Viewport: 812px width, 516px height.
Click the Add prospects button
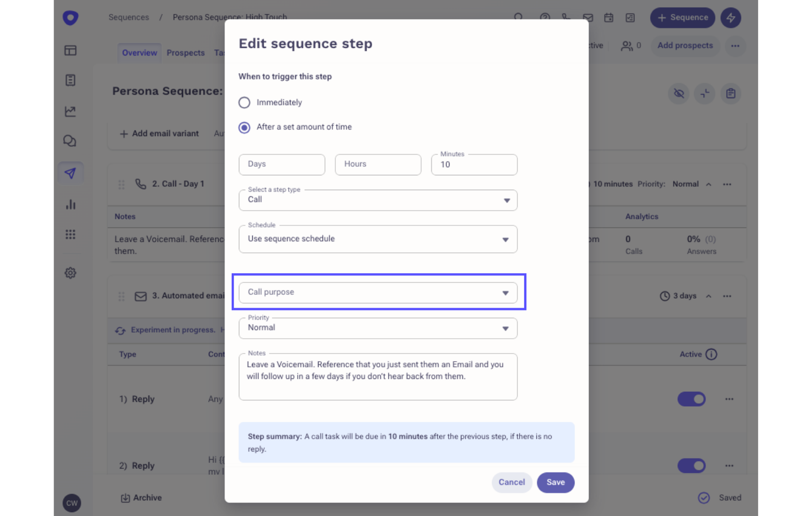coord(685,46)
